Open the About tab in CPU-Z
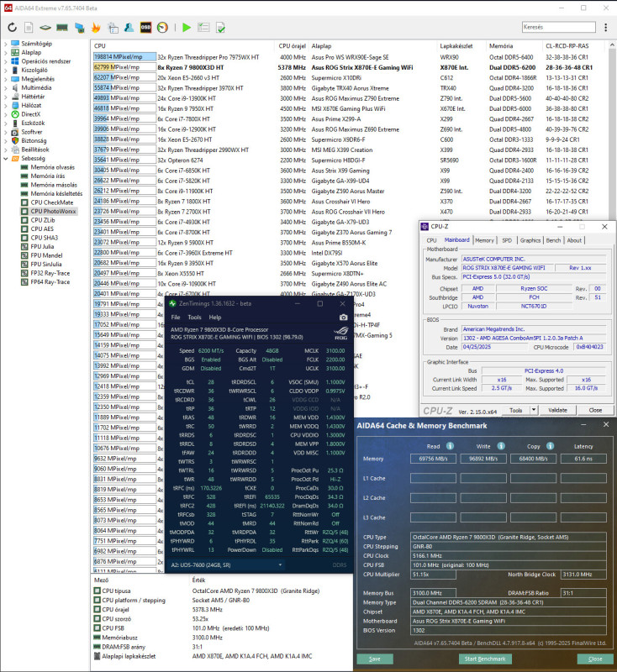 pyautogui.click(x=574, y=240)
